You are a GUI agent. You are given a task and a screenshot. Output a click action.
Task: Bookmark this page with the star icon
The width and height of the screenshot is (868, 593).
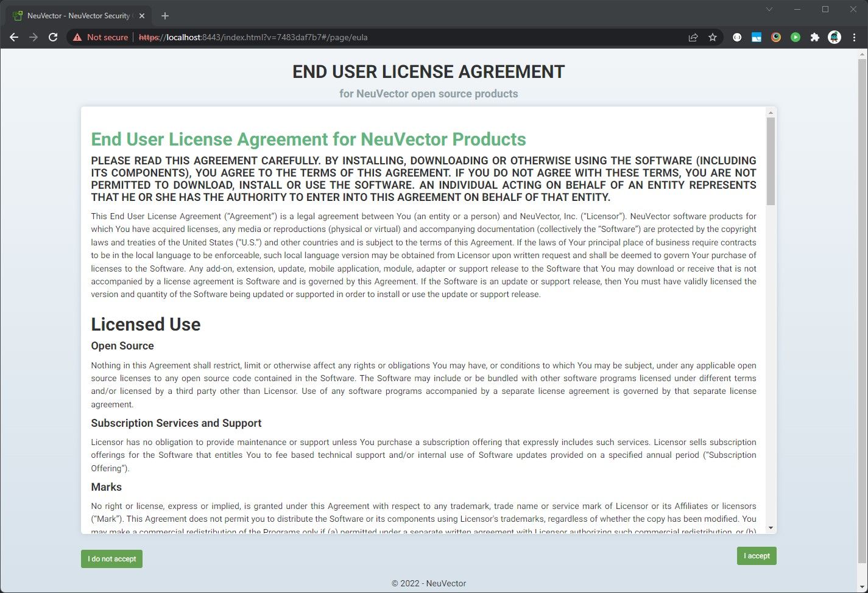pyautogui.click(x=713, y=37)
